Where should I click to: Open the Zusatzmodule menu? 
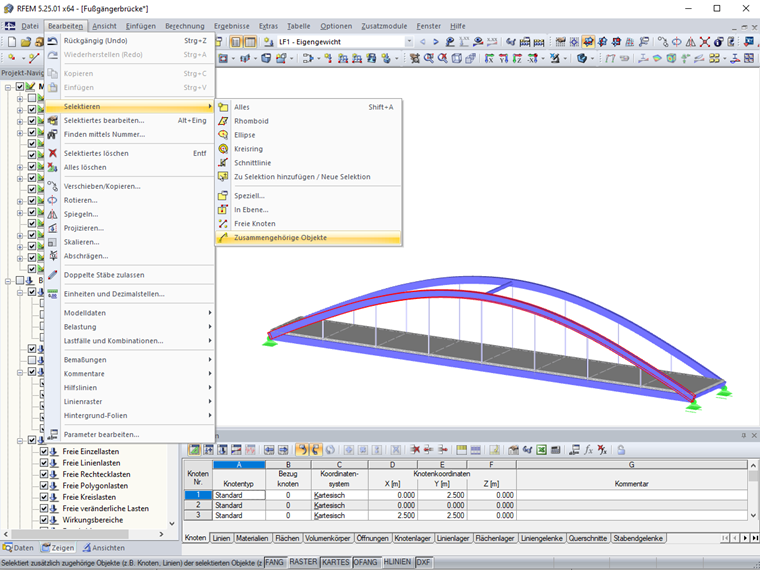(384, 26)
